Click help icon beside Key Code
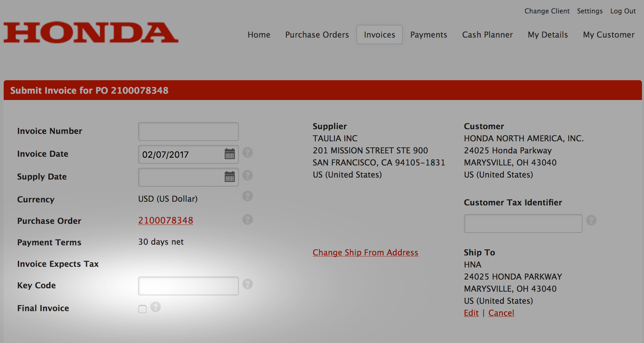Viewport: 644px width, 343px height. pyautogui.click(x=248, y=284)
